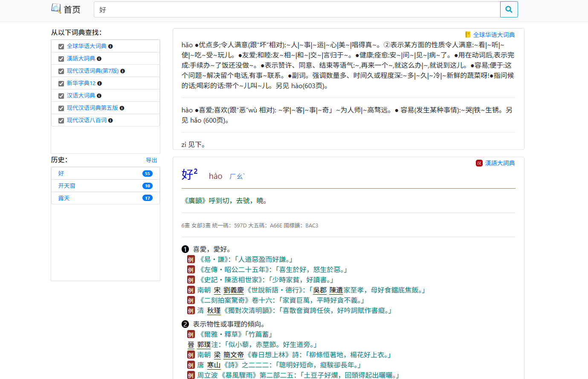The width and height of the screenshot is (588, 379).
Task: Open the info icon next to 全球华语大词典
Action: pyautogui.click(x=111, y=46)
